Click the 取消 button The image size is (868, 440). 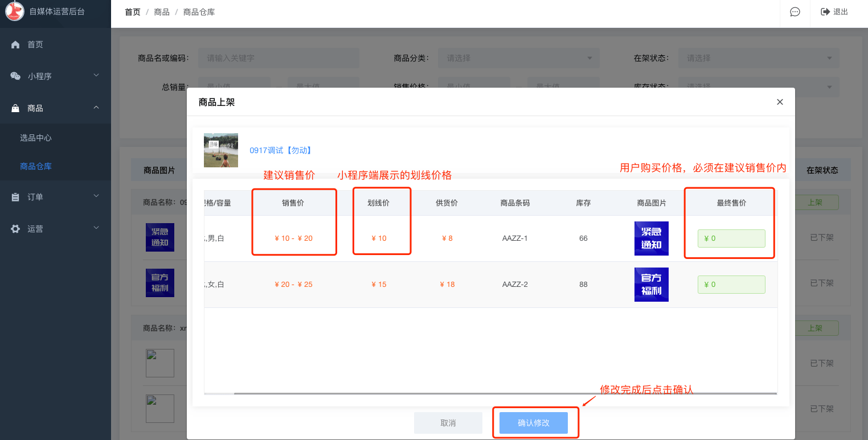tap(448, 423)
